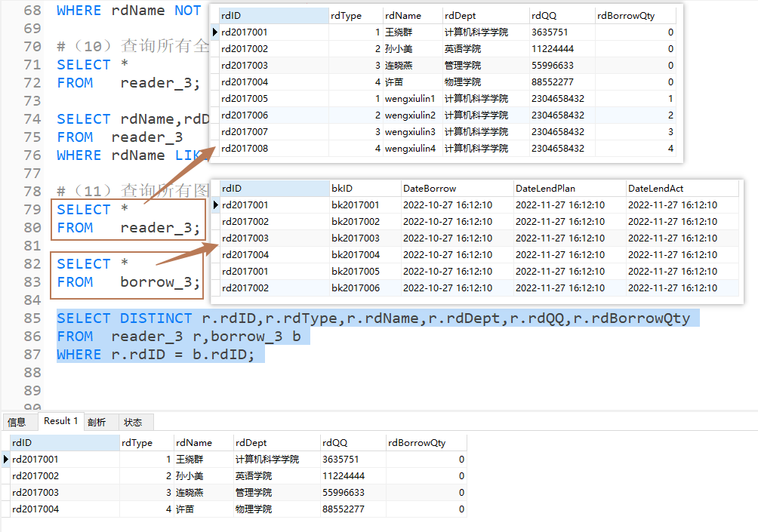This screenshot has height=532, width=758.
Task: Click line number 85 in the editor gutter
Action: 32,318
